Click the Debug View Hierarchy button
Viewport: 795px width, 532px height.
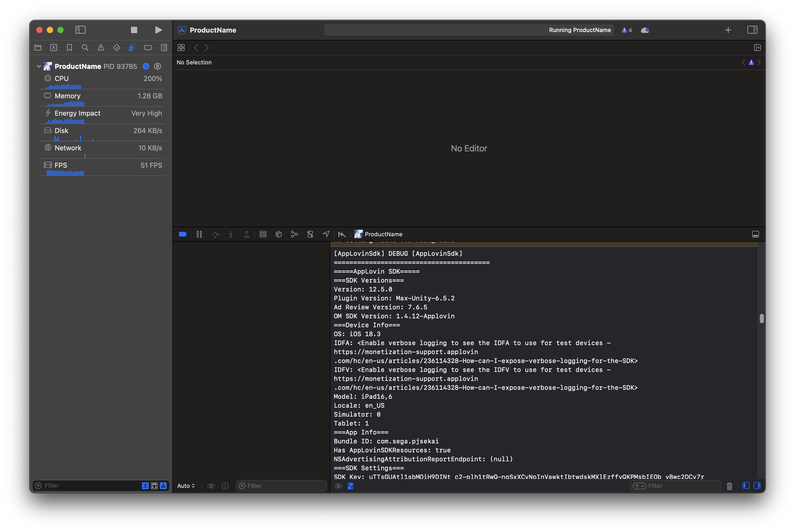[x=279, y=234]
